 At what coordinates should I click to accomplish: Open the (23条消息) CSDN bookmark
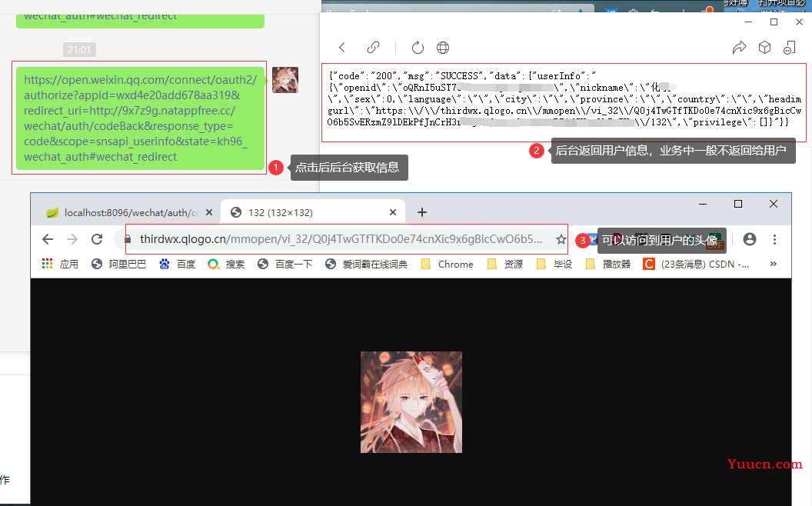696,264
